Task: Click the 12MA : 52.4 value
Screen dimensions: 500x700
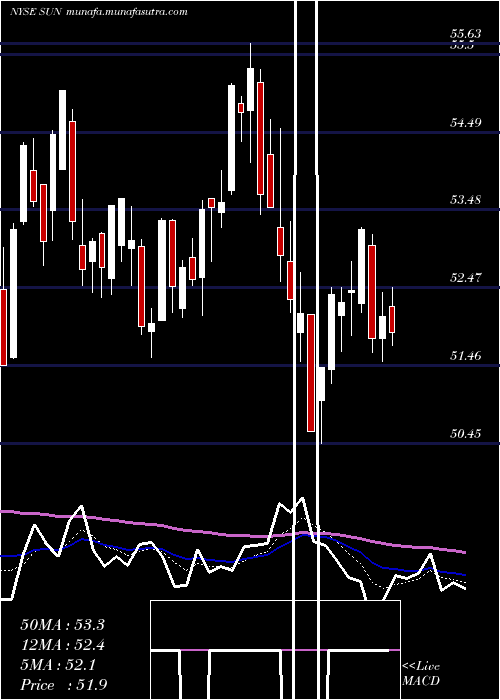Action: point(62,645)
